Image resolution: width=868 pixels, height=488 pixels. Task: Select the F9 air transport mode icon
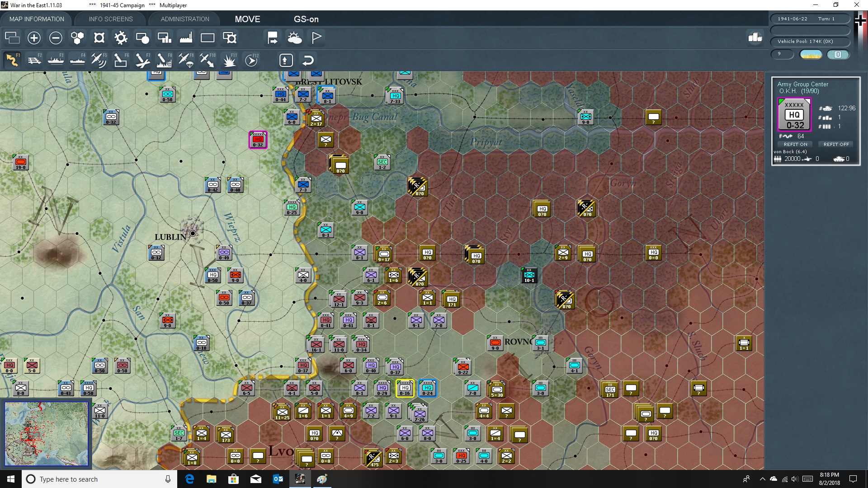click(x=186, y=60)
